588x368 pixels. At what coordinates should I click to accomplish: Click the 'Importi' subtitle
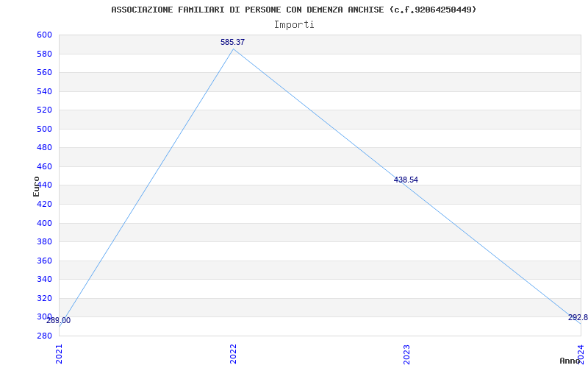click(294, 25)
